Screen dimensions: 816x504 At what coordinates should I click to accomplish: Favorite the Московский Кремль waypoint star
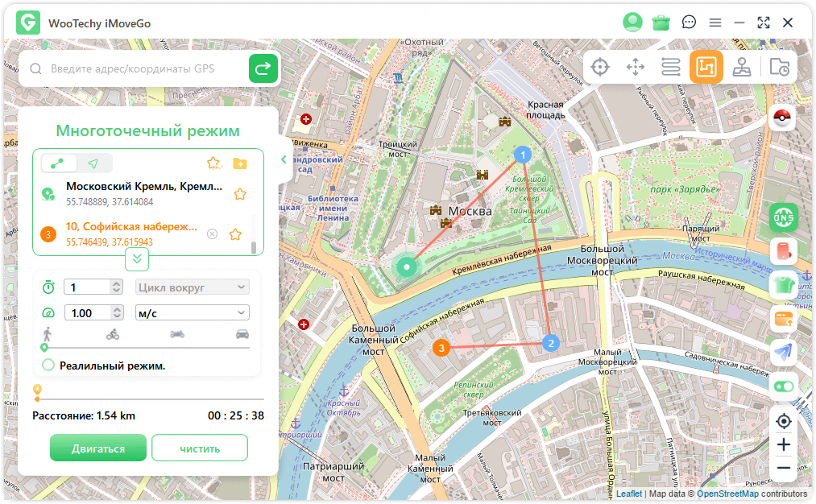[x=239, y=194]
